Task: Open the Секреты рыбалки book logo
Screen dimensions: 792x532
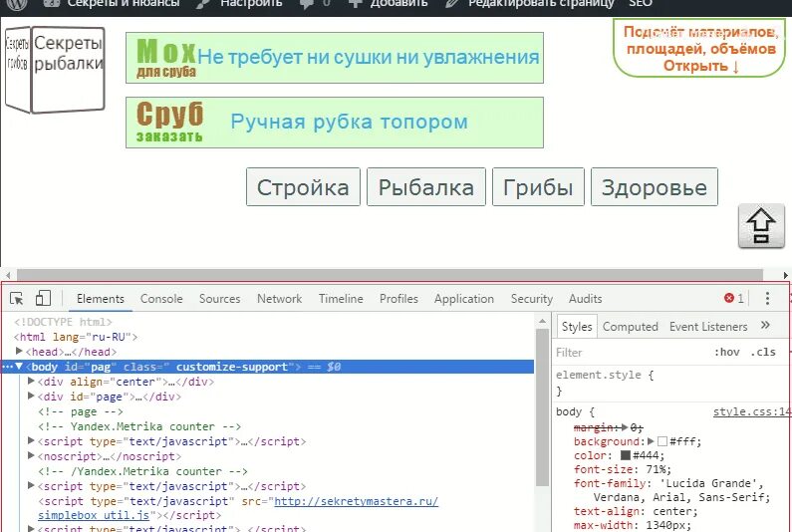Action: (68, 69)
